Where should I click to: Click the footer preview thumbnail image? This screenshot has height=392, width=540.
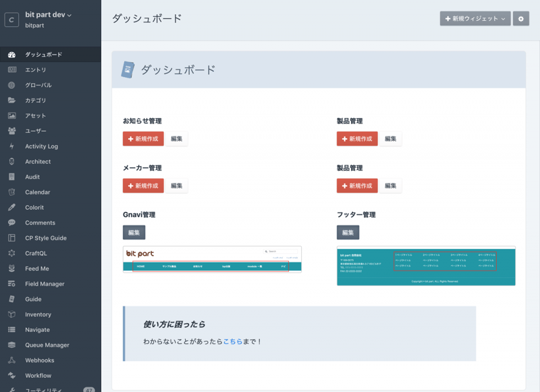click(426, 266)
